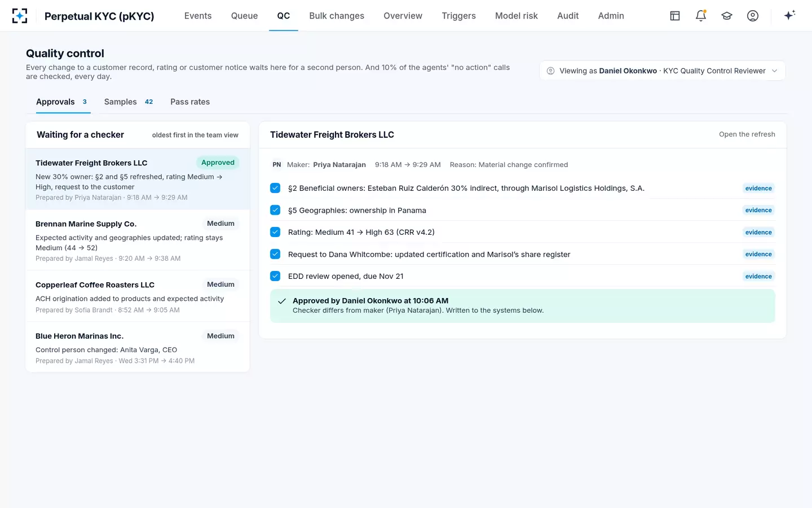Toggle the Request to Dana Whitcombe checkbox
The width and height of the screenshot is (812, 508).
[275, 254]
